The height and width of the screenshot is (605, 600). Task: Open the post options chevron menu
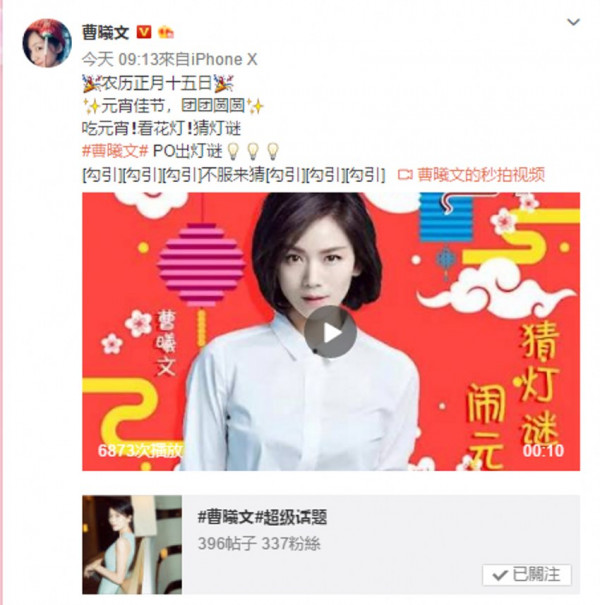pyautogui.click(x=573, y=22)
